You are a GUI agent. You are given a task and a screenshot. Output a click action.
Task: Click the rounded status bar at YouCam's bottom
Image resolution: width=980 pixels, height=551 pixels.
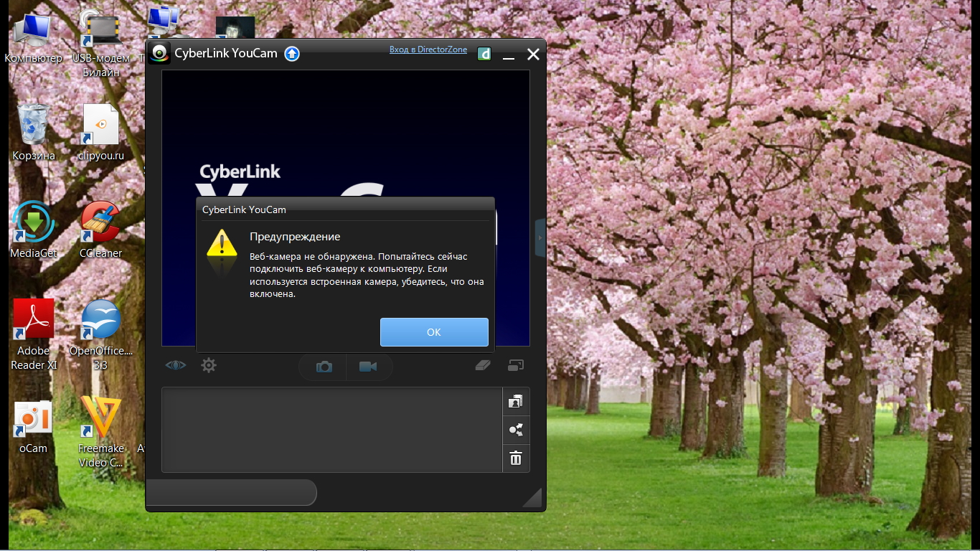coord(231,492)
